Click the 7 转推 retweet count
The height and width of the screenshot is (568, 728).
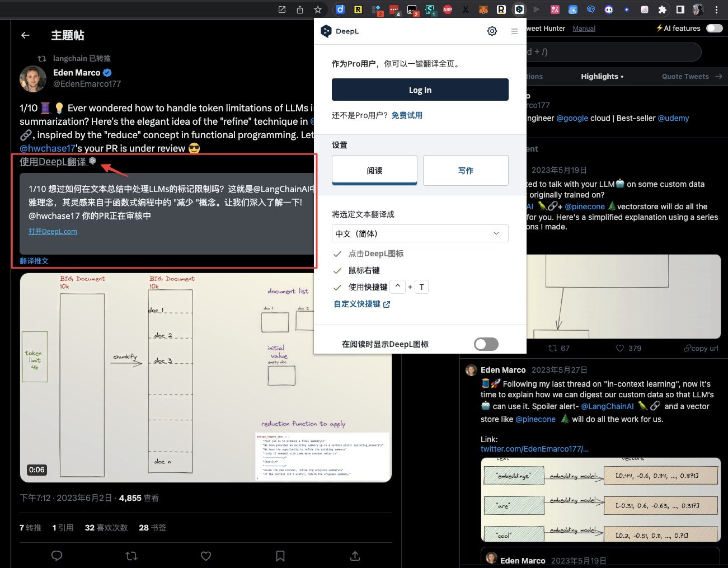click(x=30, y=528)
